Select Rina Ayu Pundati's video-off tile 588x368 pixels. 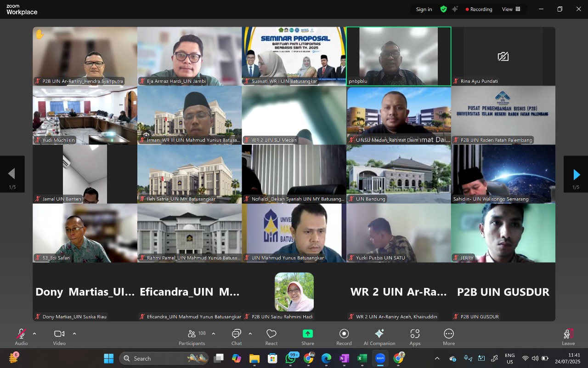click(x=503, y=56)
